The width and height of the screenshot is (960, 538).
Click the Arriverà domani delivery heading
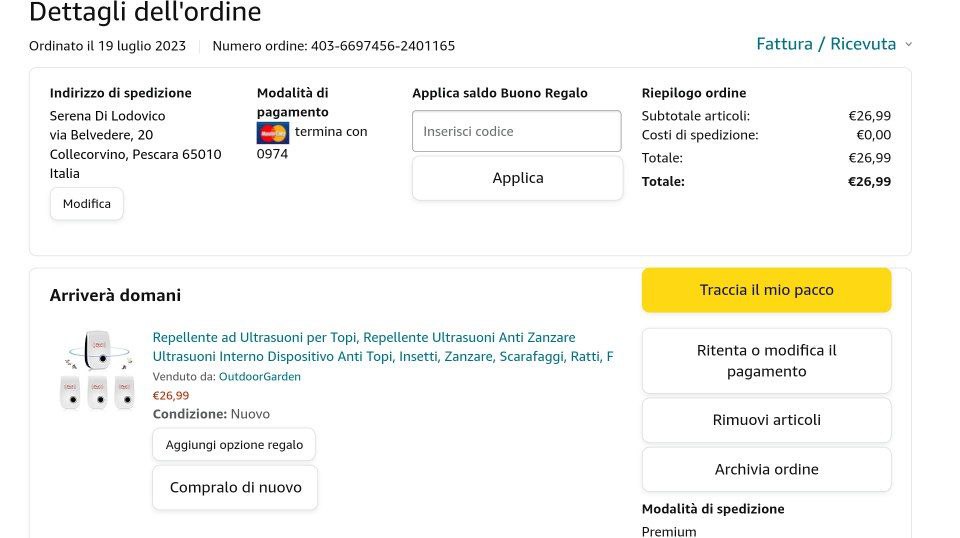[115, 295]
